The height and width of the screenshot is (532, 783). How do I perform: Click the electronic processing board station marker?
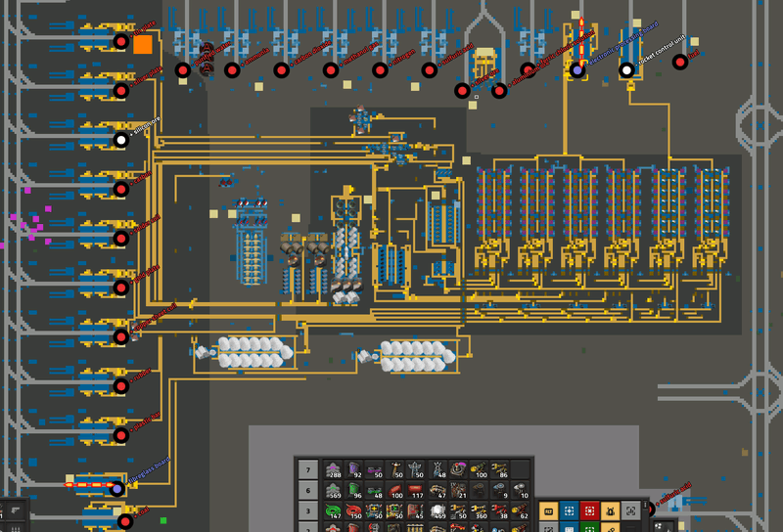(x=577, y=70)
